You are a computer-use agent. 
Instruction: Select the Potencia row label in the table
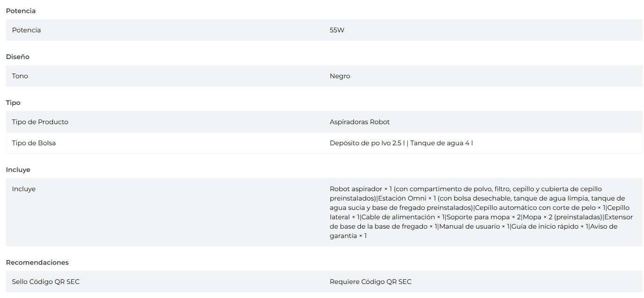coord(26,30)
